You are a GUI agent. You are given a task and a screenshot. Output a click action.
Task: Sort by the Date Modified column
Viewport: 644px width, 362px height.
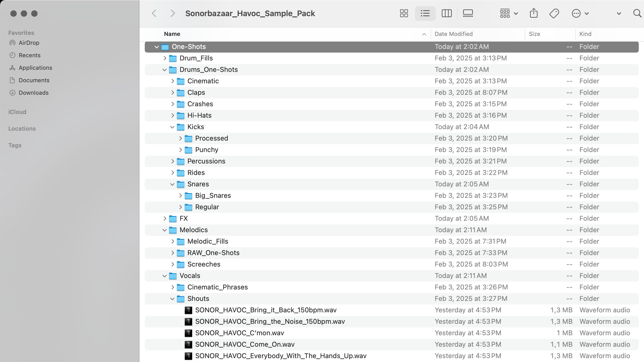pyautogui.click(x=453, y=34)
